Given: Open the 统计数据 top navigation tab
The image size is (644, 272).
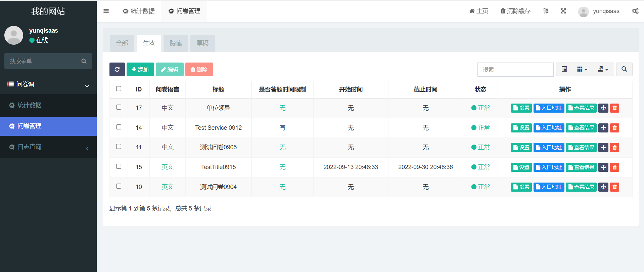Looking at the screenshot, I should click(x=139, y=11).
